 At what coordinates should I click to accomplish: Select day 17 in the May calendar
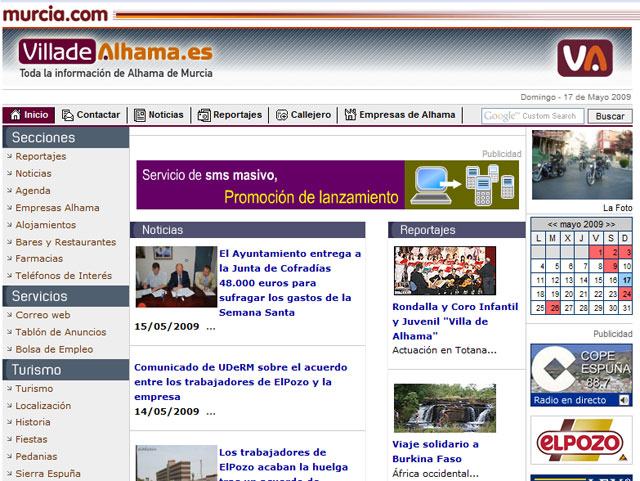(625, 281)
